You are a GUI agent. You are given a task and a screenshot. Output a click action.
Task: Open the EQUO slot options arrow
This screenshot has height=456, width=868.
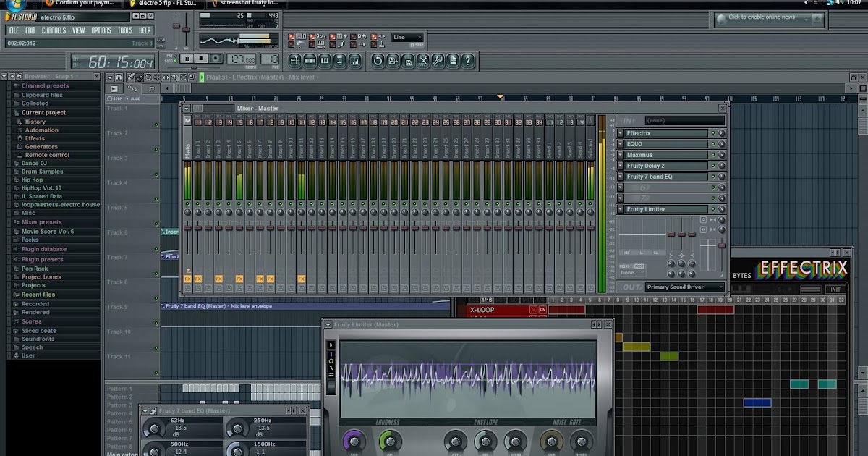point(621,144)
